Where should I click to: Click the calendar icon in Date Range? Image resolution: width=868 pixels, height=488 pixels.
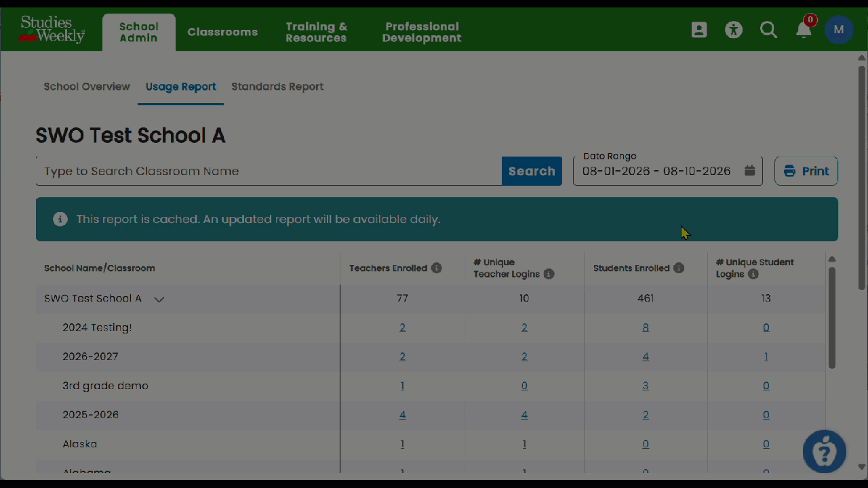(x=749, y=171)
